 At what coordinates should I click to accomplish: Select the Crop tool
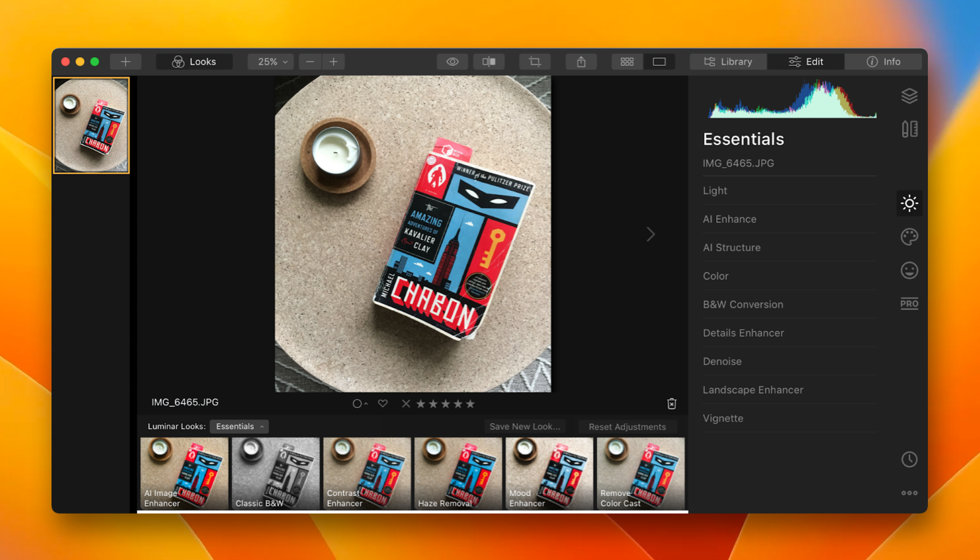pyautogui.click(x=535, y=62)
